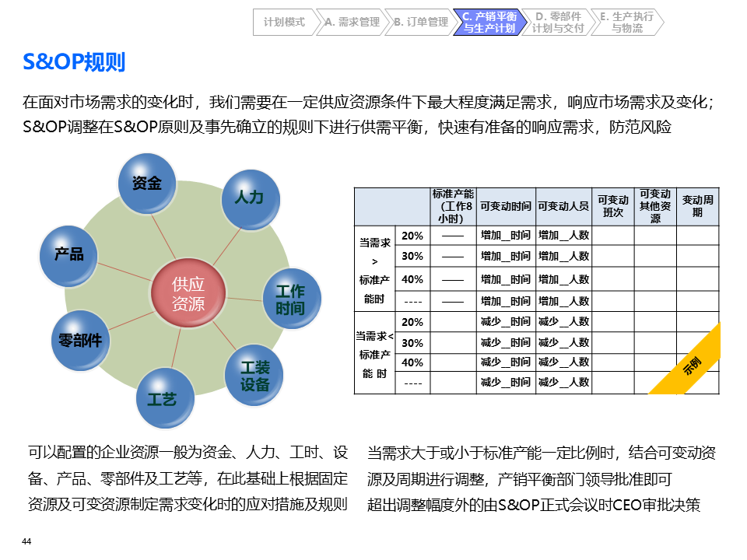Click the 可变动班次 column header
Screen dimensions: 747x560
click(613, 207)
